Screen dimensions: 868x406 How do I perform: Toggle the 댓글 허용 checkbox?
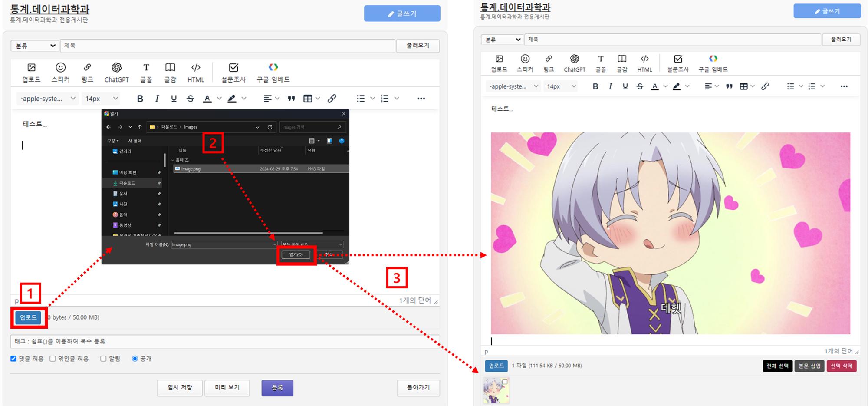click(x=13, y=359)
